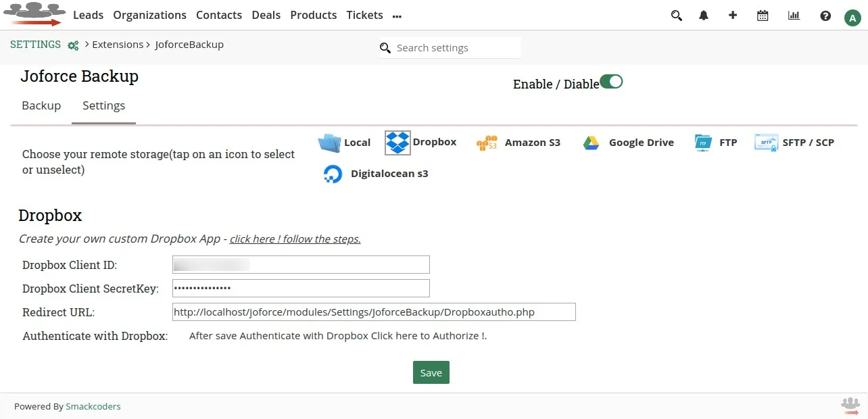Select the Amazon S3 storage icon
Image resolution: width=868 pixels, height=419 pixels.
coord(487,142)
